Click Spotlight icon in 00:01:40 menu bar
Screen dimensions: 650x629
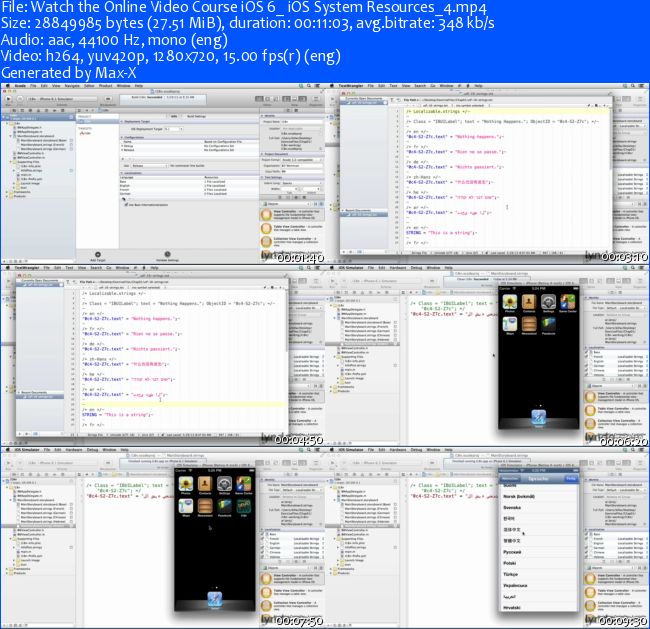[x=309, y=86]
